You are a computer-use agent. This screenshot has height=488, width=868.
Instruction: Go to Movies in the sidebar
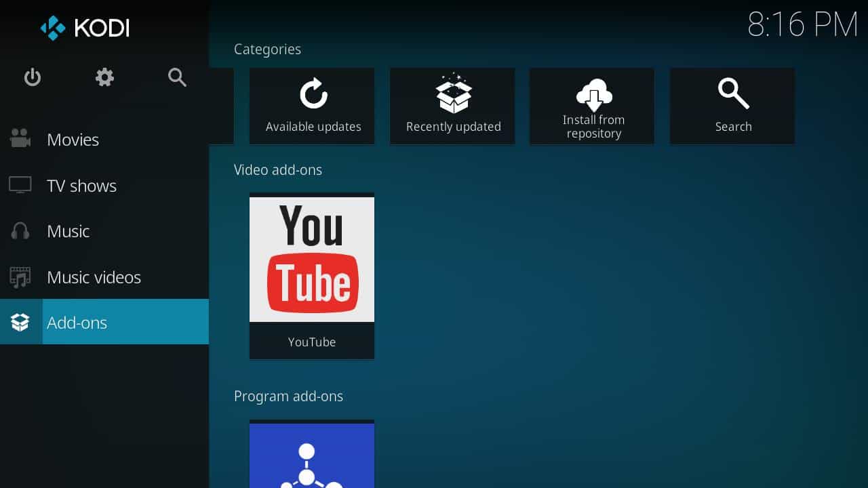point(104,140)
